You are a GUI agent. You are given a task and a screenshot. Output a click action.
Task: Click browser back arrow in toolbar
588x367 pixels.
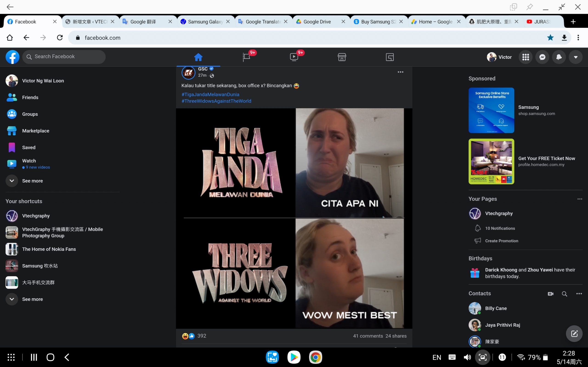[26, 38]
